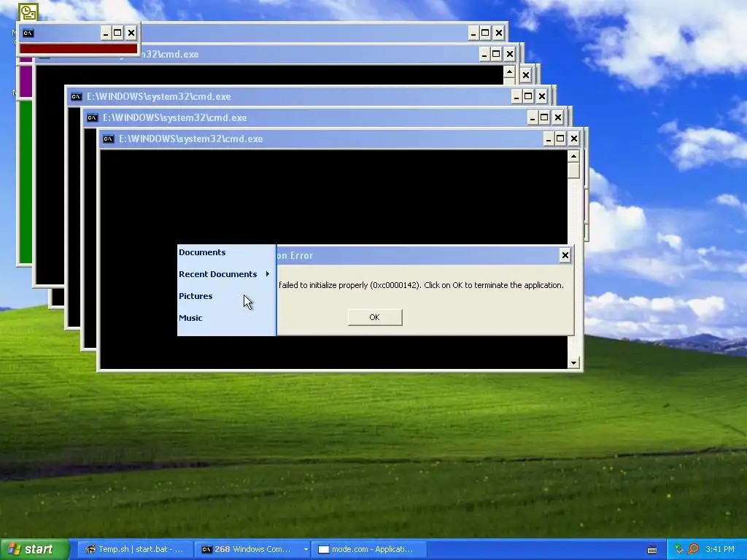Click title icon of second cmd.exe window from front

[x=93, y=117]
